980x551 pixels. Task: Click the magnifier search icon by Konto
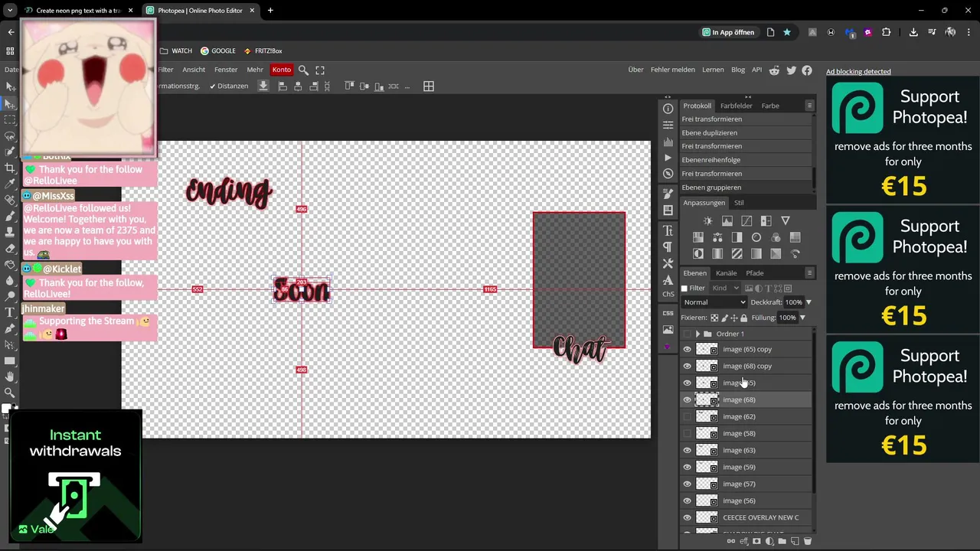pos(303,70)
